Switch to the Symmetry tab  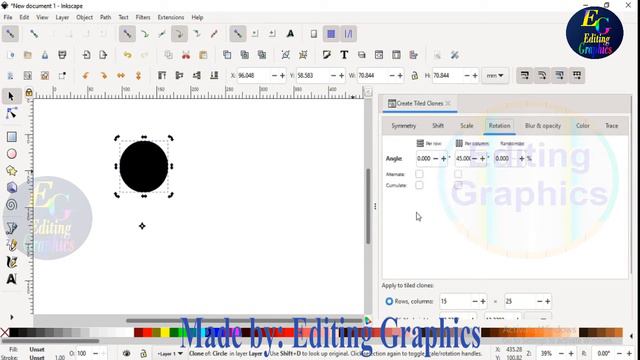click(x=403, y=126)
